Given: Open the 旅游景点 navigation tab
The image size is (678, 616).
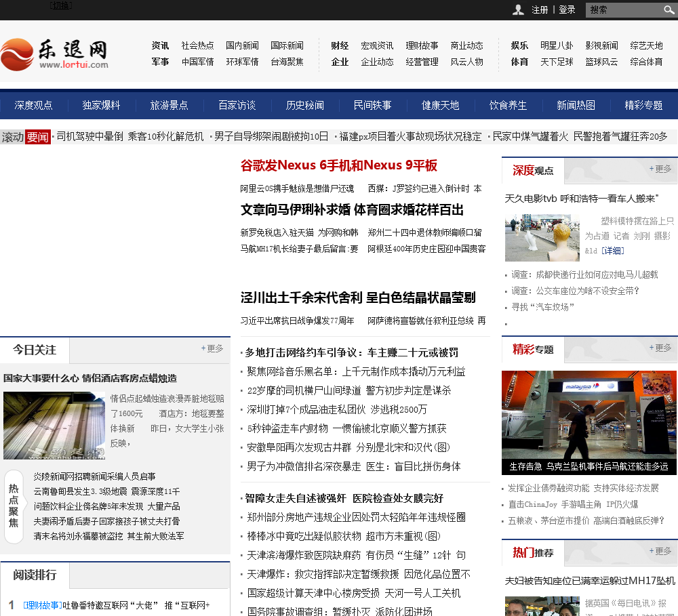Looking at the screenshot, I should click(x=169, y=105).
